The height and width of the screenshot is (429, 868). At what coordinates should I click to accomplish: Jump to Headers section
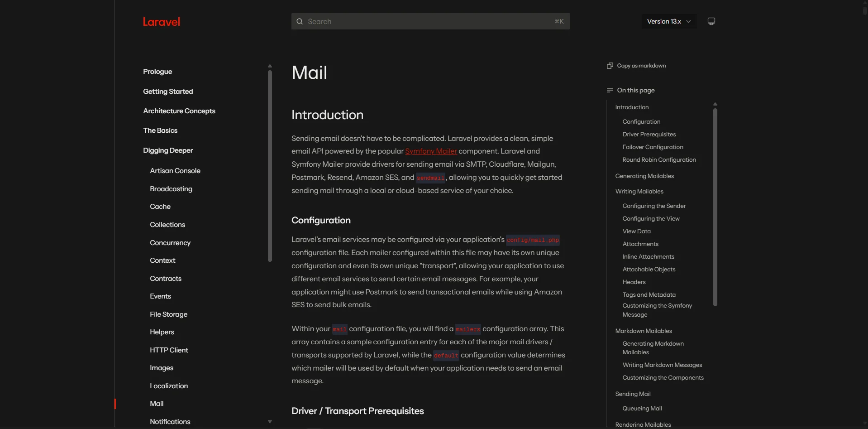634,282
